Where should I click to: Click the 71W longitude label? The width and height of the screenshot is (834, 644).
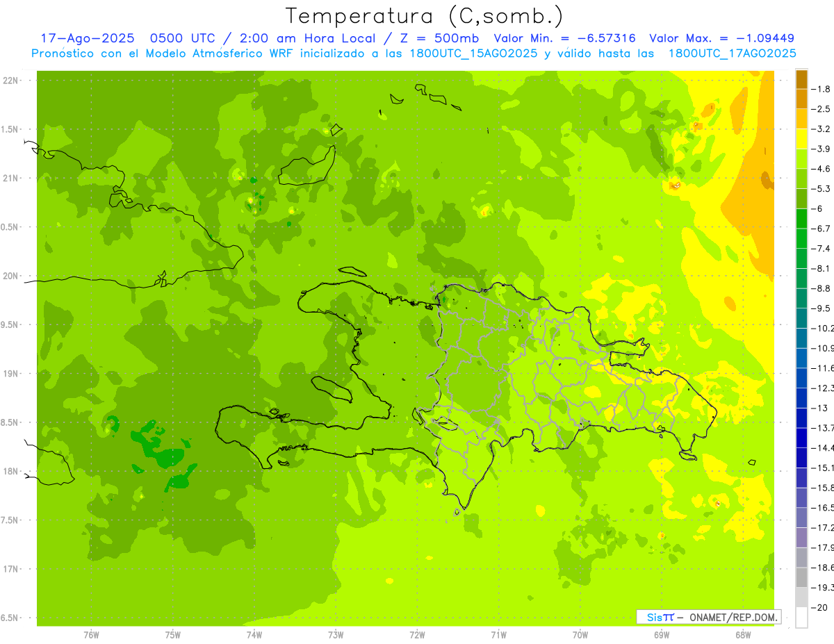coord(498,634)
